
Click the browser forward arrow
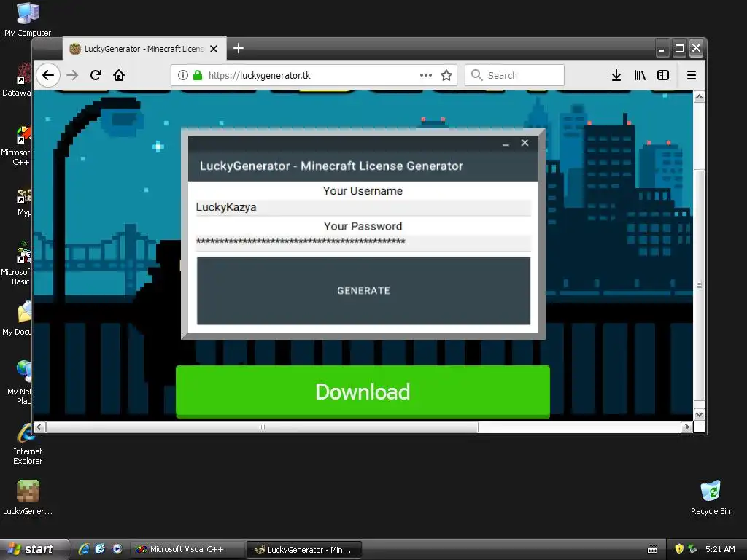click(72, 75)
